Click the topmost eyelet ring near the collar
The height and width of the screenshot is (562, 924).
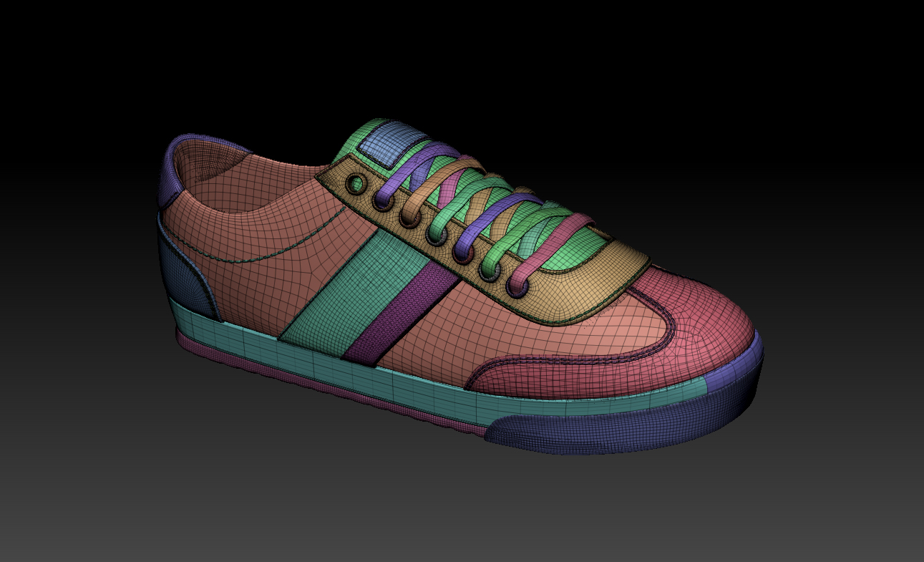pyautogui.click(x=356, y=184)
